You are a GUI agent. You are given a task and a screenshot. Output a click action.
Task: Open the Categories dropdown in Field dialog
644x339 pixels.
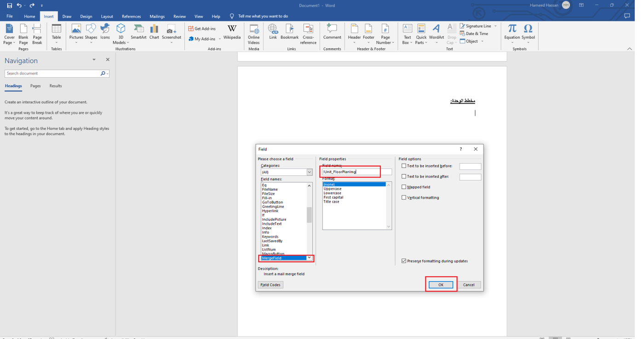(x=309, y=172)
